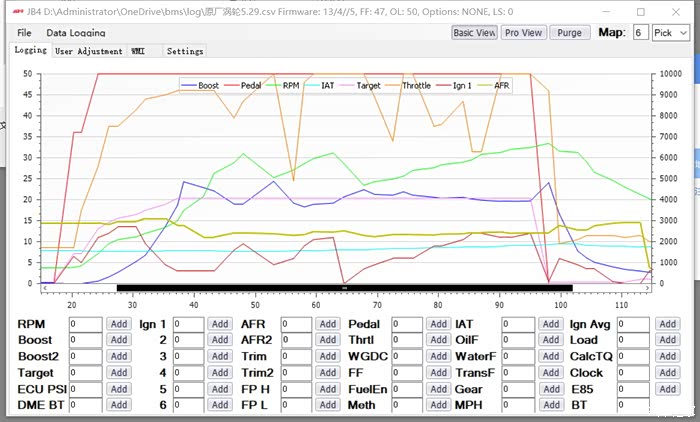Click the Ign 1 legend entry
This screenshot has width=700, height=422.
coord(454,85)
